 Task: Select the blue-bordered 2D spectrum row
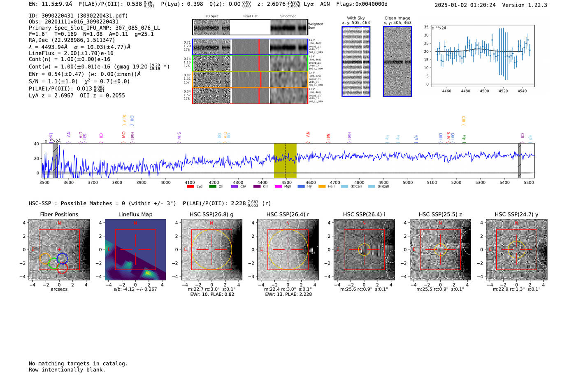pos(250,47)
